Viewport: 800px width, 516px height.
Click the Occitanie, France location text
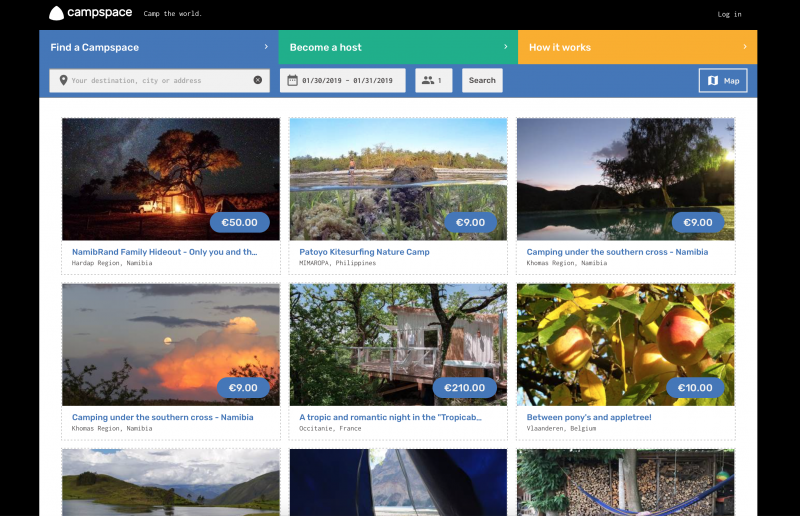[330, 428]
